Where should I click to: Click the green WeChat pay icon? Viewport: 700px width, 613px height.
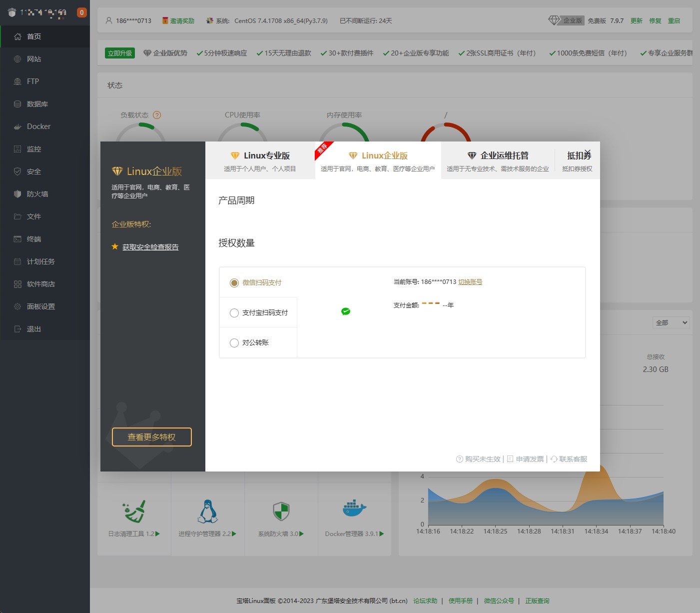click(346, 311)
